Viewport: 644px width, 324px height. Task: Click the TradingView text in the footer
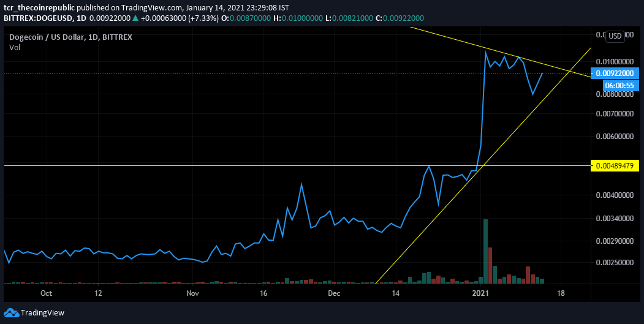coord(42,313)
